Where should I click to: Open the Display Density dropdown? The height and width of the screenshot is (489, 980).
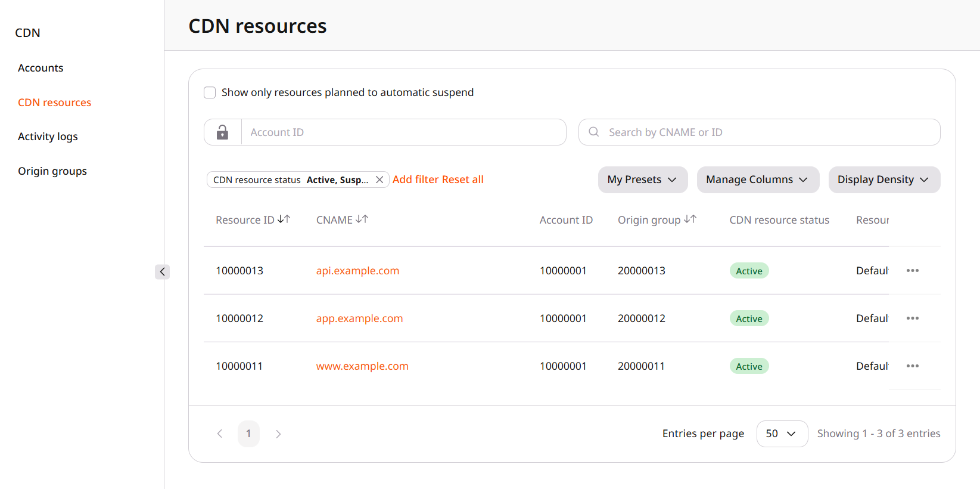coord(884,179)
